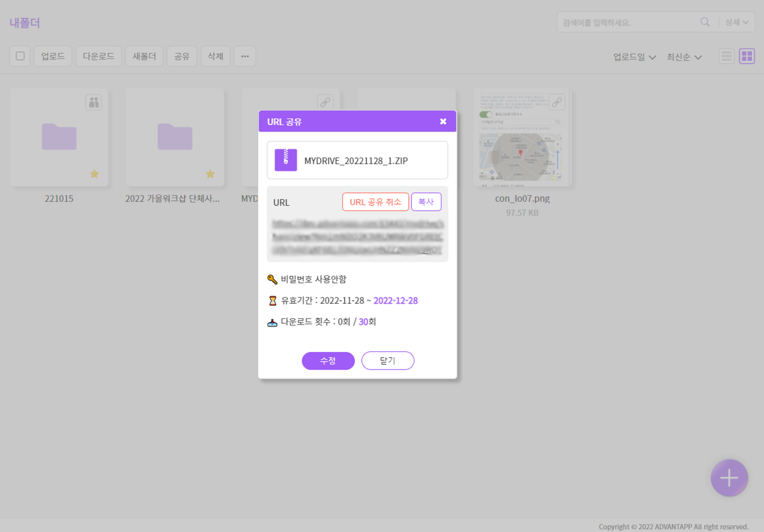Image resolution: width=764 pixels, height=532 pixels.
Task: Click the ZIP file icon in dialog
Action: (285, 160)
